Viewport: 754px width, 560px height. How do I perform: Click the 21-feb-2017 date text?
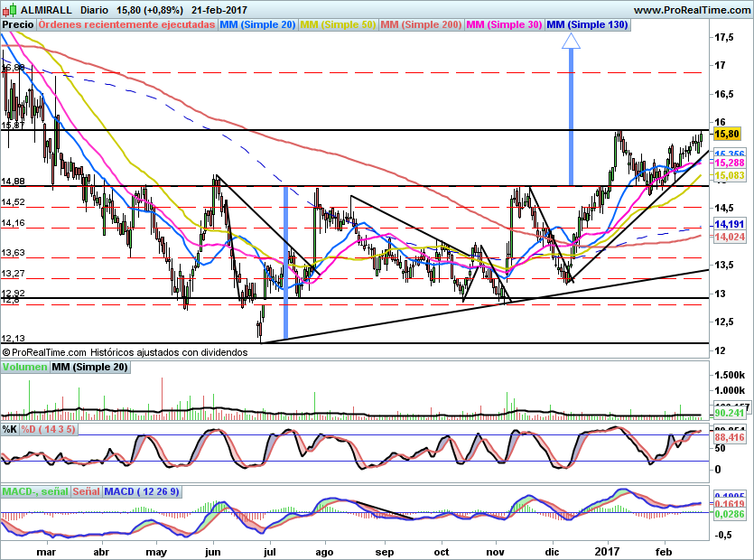219,10
